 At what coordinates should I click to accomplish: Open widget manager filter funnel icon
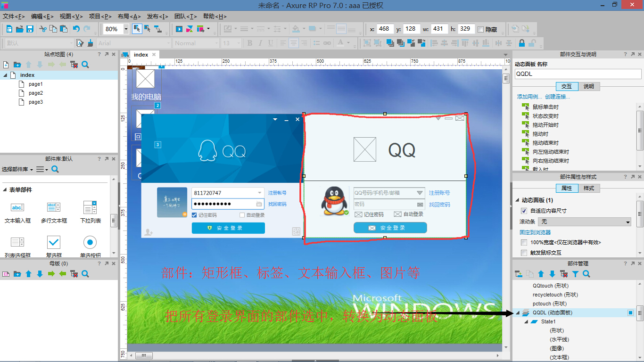pos(575,274)
